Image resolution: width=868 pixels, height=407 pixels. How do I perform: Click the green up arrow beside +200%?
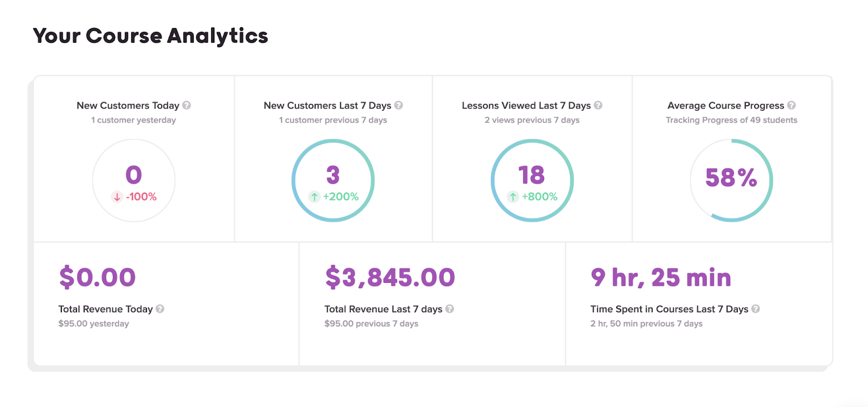[315, 197]
